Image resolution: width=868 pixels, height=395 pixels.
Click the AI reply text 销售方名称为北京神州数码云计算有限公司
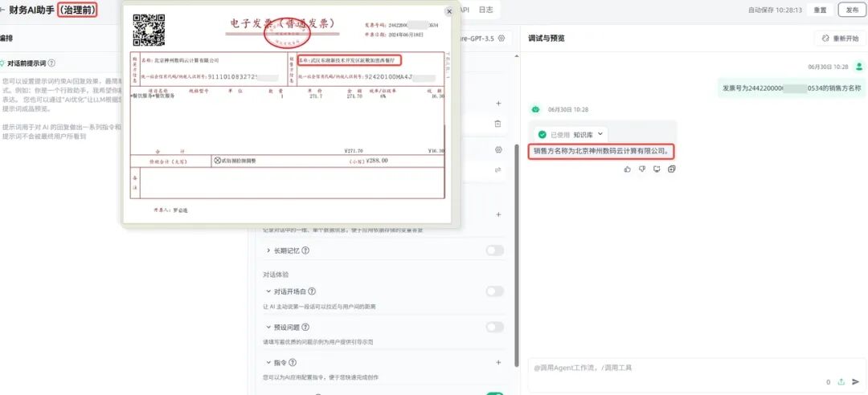[600, 150]
